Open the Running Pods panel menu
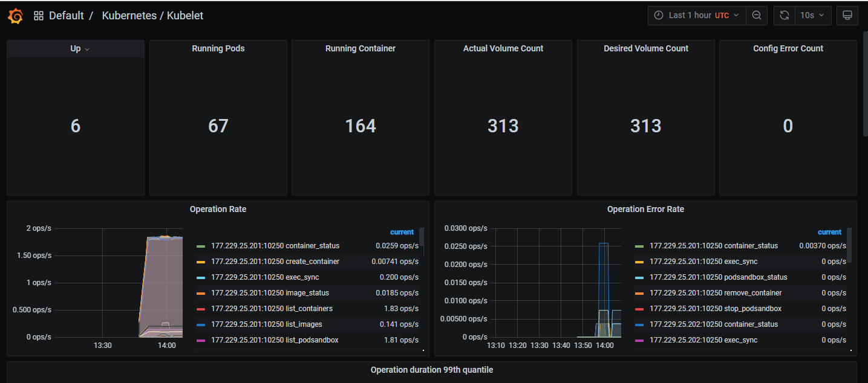The width and height of the screenshot is (868, 383). pos(218,48)
